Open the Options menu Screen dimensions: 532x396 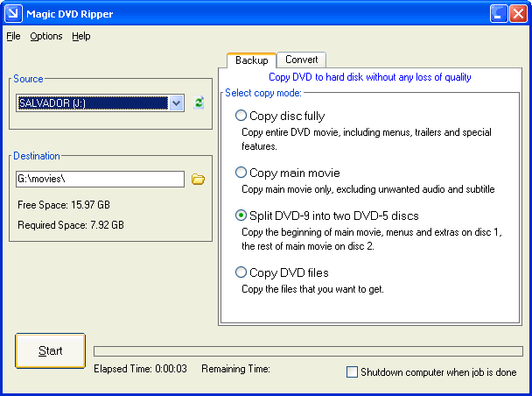pyautogui.click(x=46, y=36)
